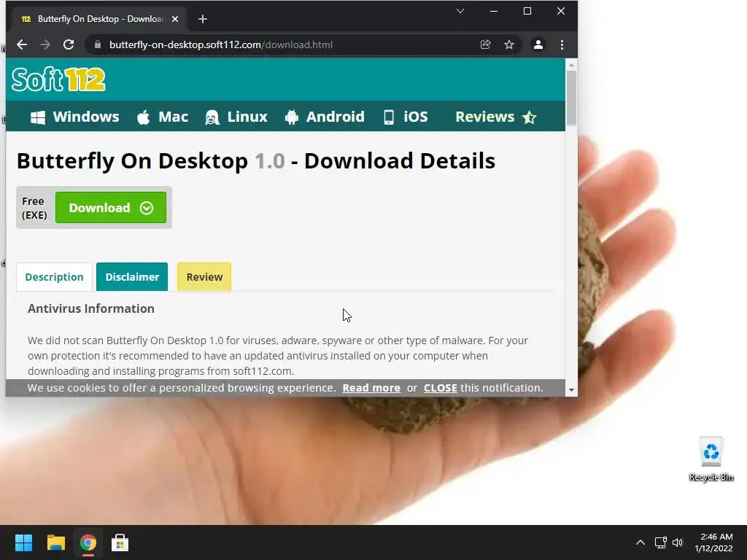
Task: Open the Android software category
Action: pos(325,117)
